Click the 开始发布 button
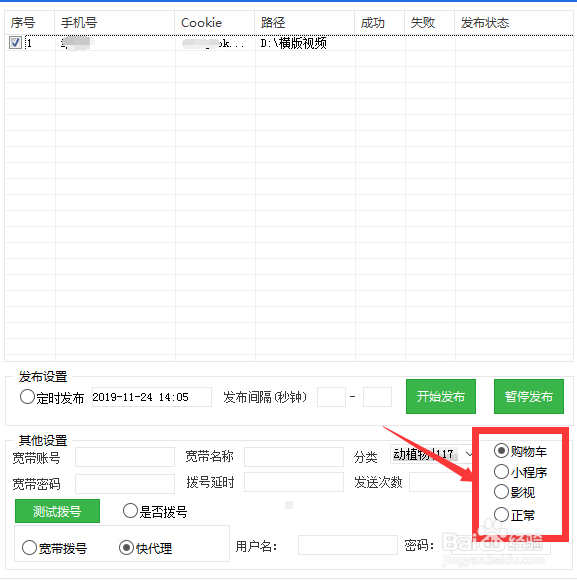This screenshot has height=580, width=577. pyautogui.click(x=441, y=397)
